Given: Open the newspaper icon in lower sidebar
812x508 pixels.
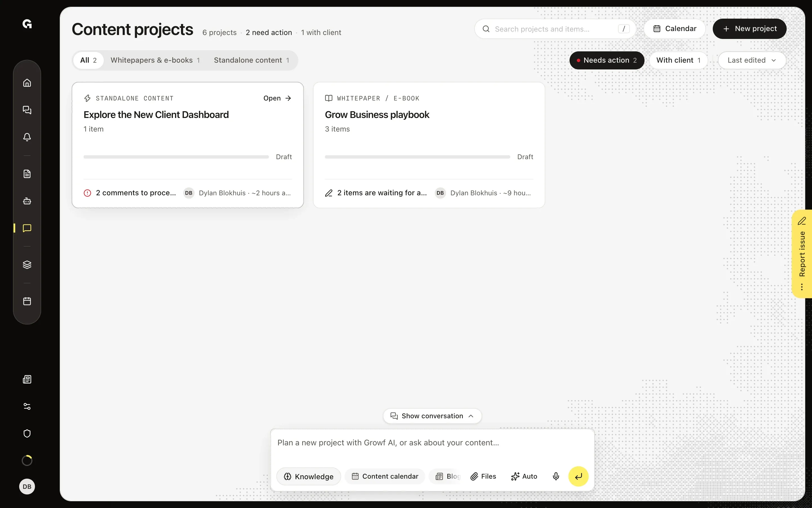Looking at the screenshot, I should click(27, 380).
